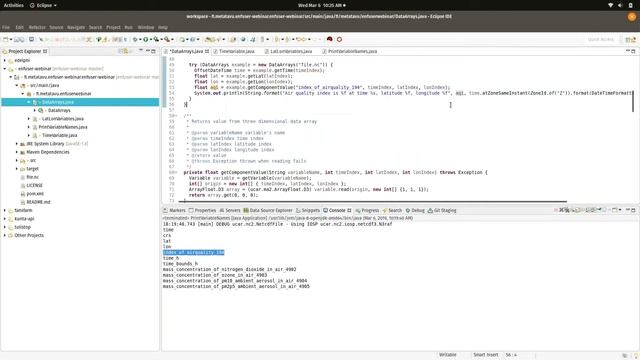Open the GNOME Activities overview
The width and height of the screenshot is (640, 360).
(13, 5)
